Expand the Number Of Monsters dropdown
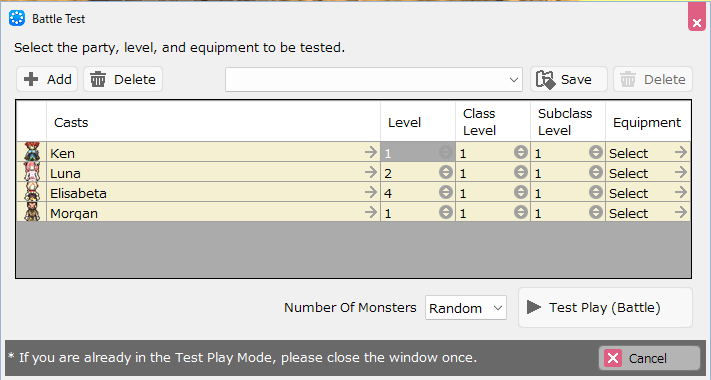The width and height of the screenshot is (711, 380). 466,307
